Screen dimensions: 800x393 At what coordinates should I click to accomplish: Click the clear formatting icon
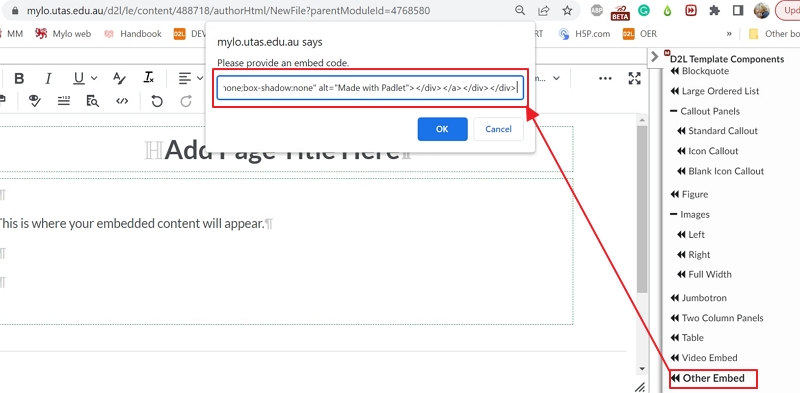coord(148,78)
